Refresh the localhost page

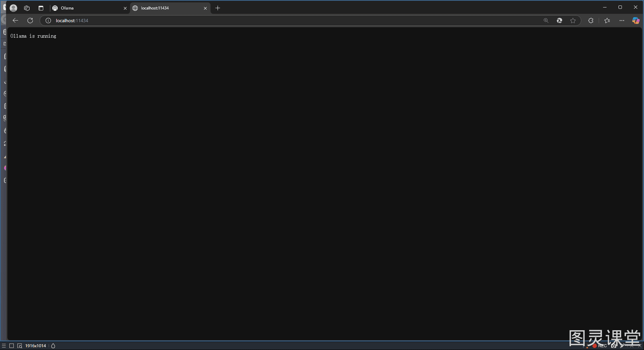30,21
